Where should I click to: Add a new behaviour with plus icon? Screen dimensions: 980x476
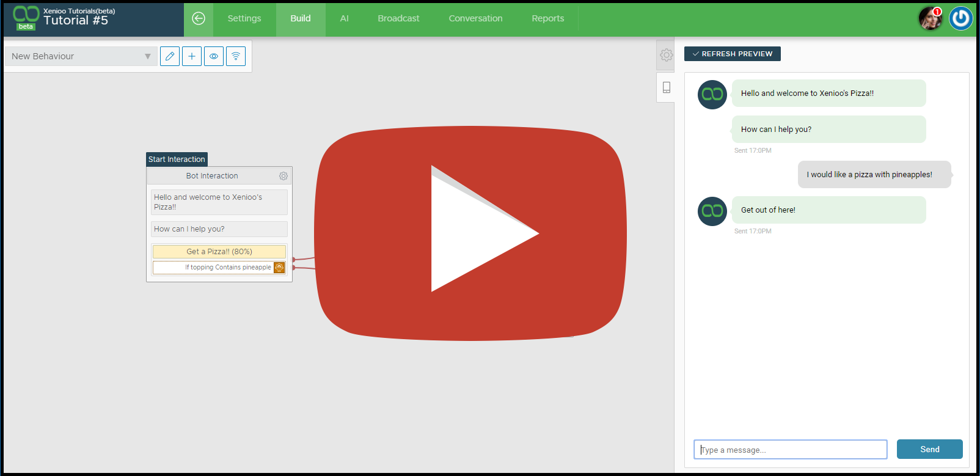click(192, 56)
